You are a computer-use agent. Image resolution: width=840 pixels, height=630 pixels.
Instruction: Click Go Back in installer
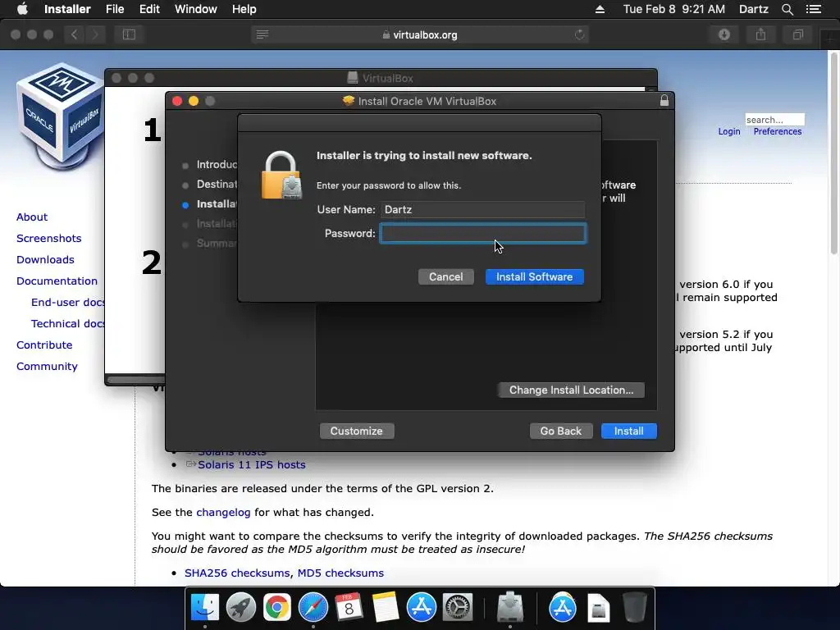[x=561, y=431]
